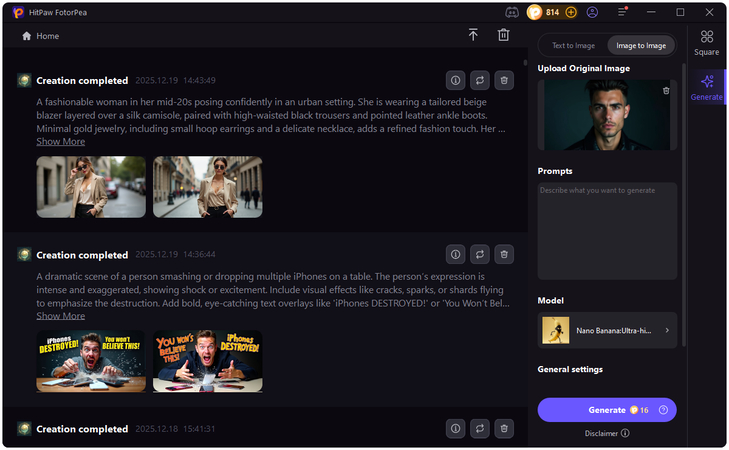
Task: Delete all history with top trash icon
Action: [504, 35]
